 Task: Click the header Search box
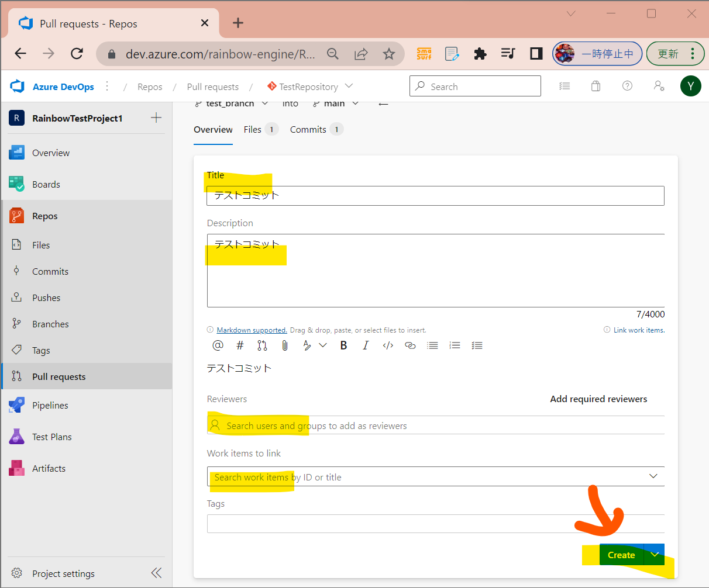[x=475, y=86]
